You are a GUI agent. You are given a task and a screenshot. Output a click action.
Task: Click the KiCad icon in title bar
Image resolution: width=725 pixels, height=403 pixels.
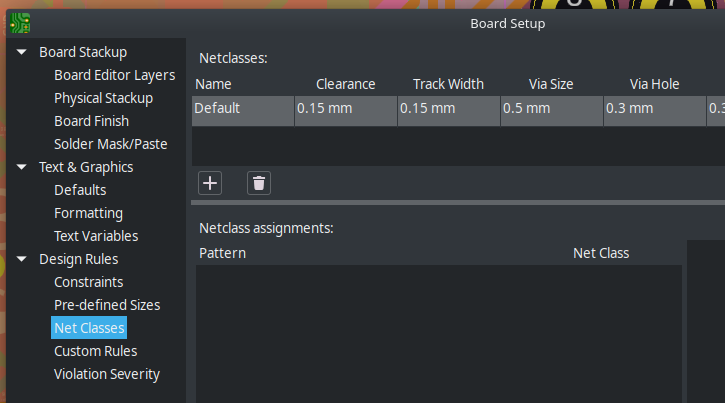click(x=18, y=23)
